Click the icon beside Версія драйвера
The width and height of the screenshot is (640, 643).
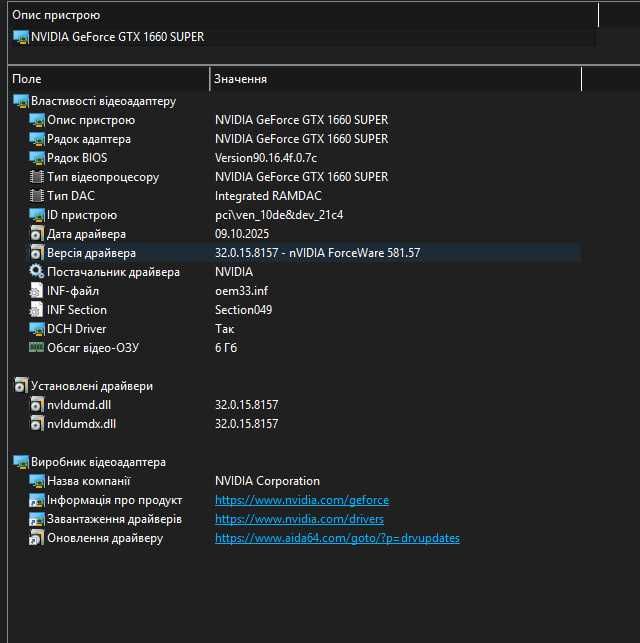[x=36, y=253]
